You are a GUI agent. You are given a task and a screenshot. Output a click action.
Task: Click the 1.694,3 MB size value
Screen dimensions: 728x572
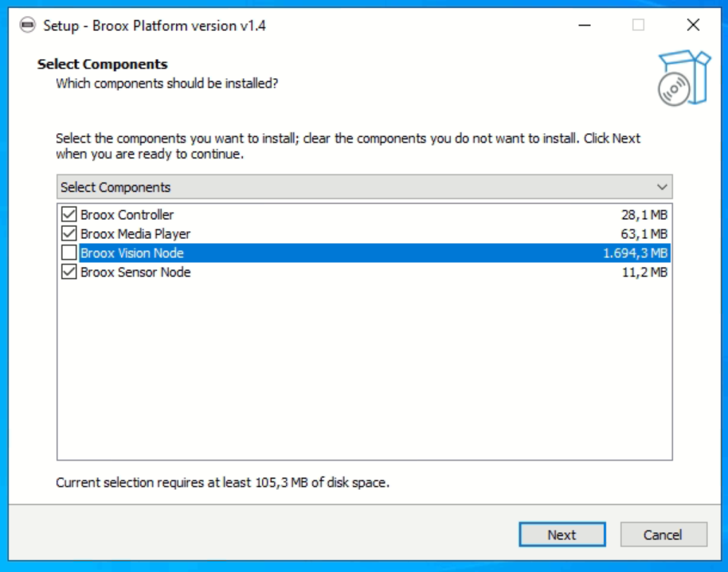coord(635,253)
